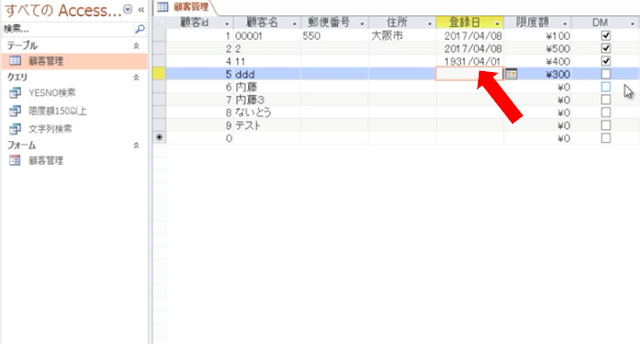Open the 顧客名 column filter dropdown
The width and height of the screenshot is (640, 360).
[294, 23]
